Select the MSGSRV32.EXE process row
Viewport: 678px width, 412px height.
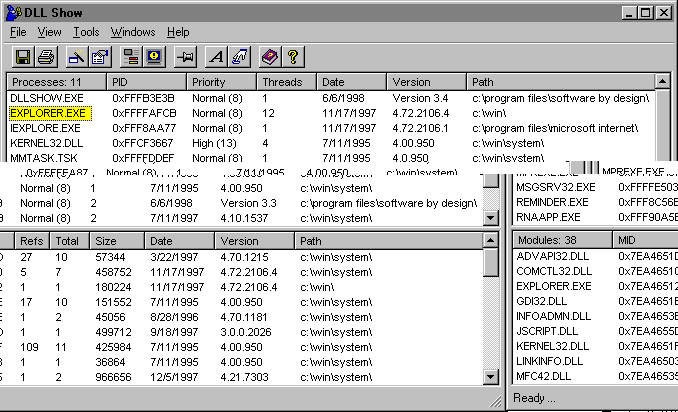556,187
